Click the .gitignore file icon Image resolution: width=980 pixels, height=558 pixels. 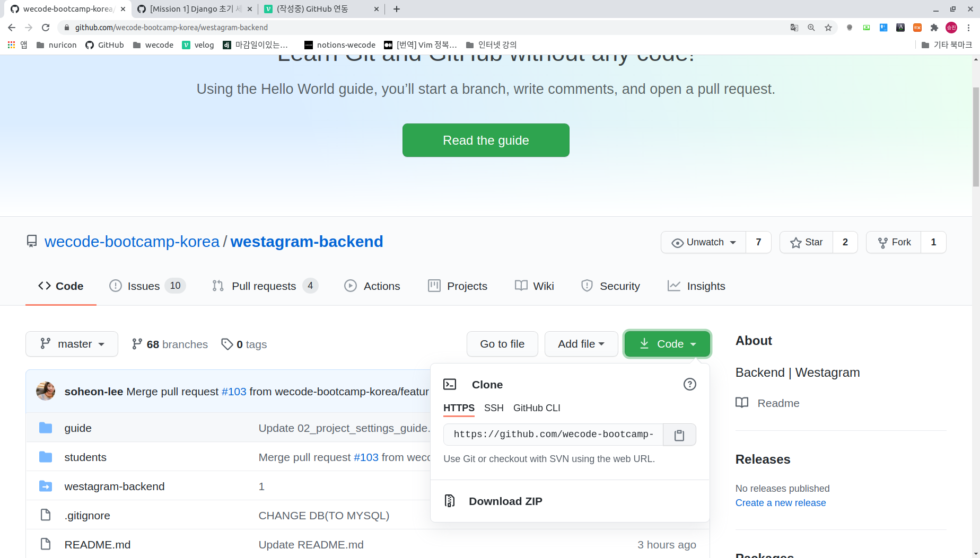pos(46,515)
